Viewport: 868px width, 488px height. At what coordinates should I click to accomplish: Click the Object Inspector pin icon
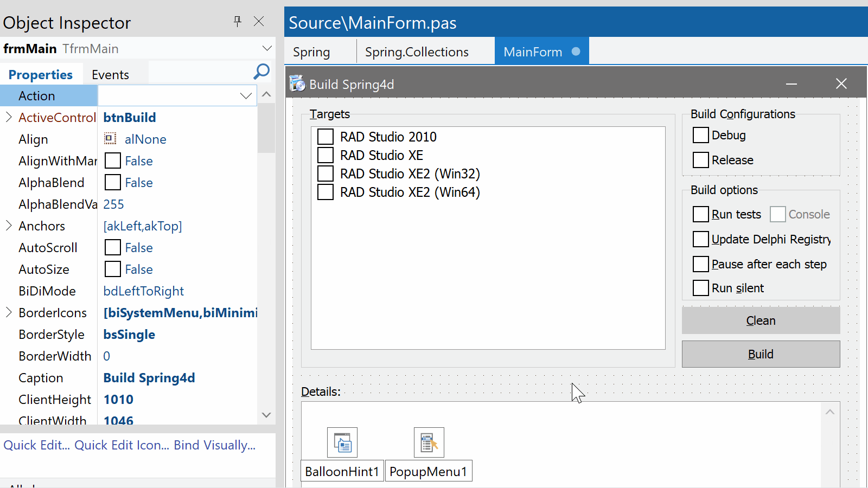click(x=237, y=21)
